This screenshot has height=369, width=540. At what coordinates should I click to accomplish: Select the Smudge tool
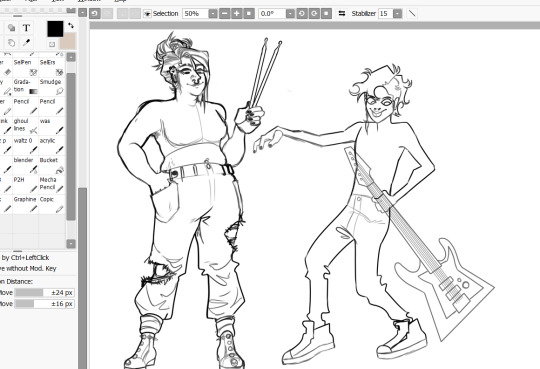[x=52, y=87]
